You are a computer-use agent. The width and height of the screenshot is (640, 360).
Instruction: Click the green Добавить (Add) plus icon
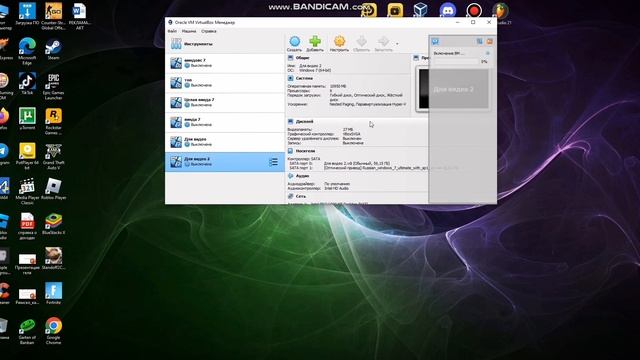[x=315, y=42]
